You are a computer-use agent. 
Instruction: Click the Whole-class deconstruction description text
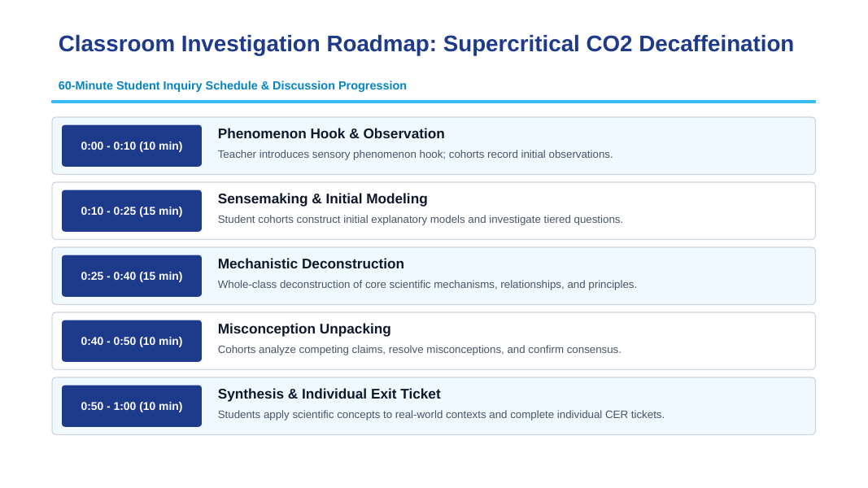click(427, 285)
